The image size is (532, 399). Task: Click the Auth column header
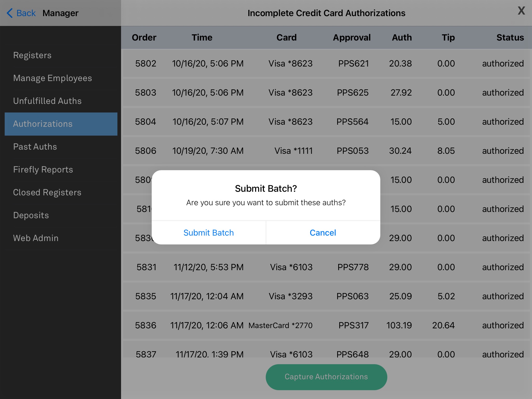click(x=402, y=37)
